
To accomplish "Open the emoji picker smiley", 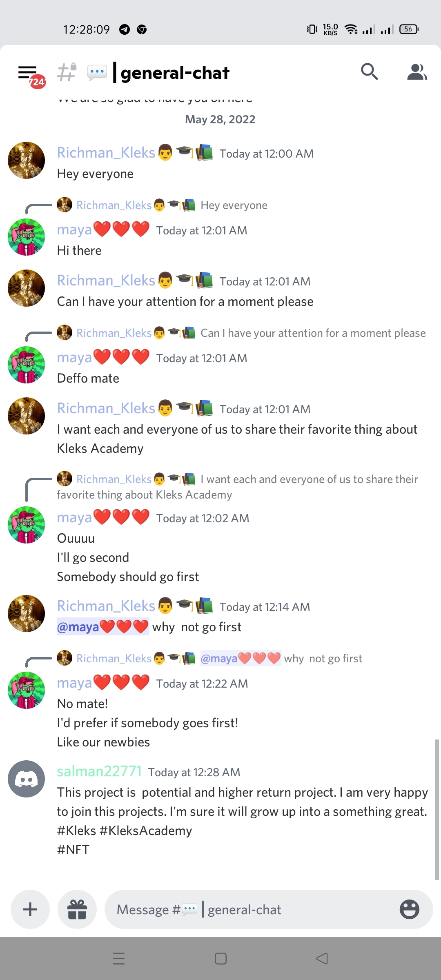I will (x=410, y=909).
